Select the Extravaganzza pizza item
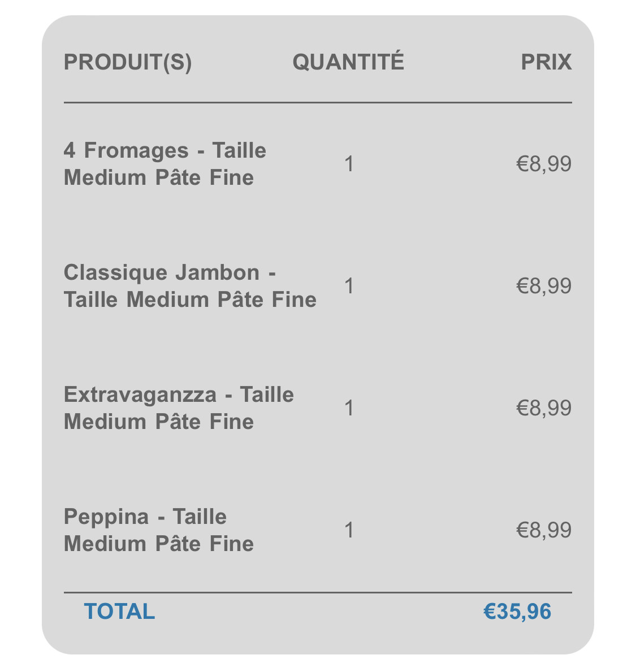Screen dimensions: 636x672 point(179,409)
